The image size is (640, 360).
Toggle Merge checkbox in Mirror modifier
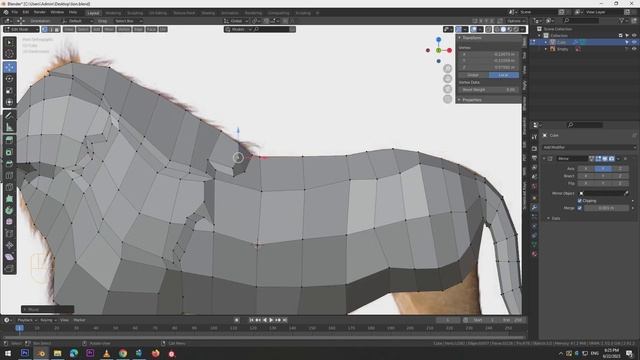click(x=580, y=208)
